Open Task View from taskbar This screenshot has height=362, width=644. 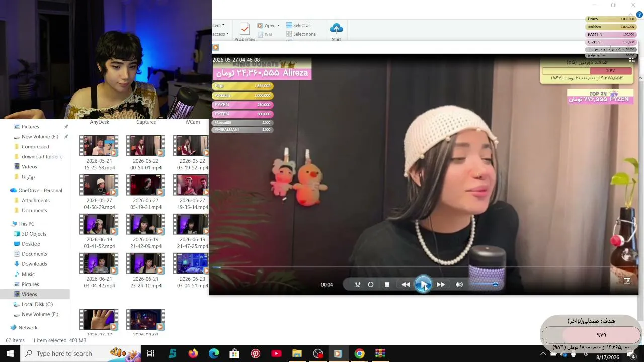150,353
